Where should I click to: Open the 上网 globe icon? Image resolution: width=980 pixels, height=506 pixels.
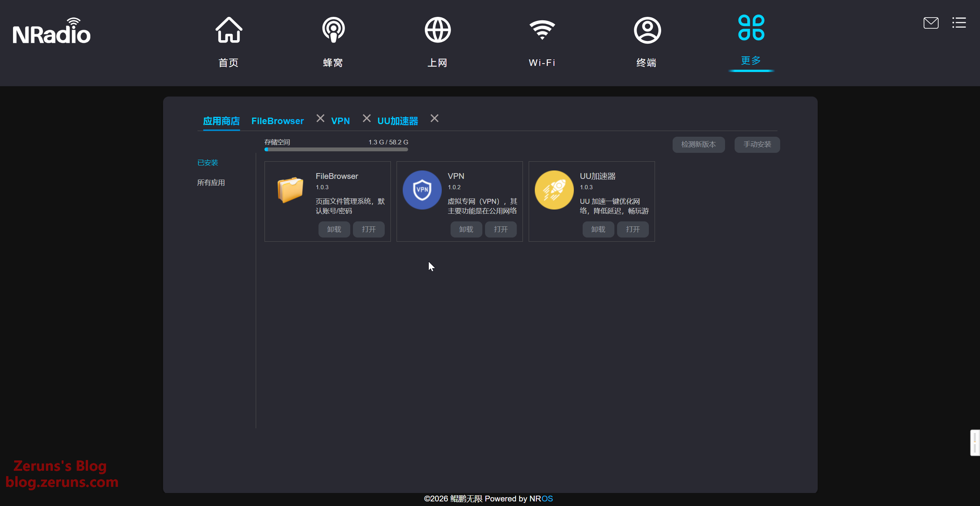tap(438, 31)
